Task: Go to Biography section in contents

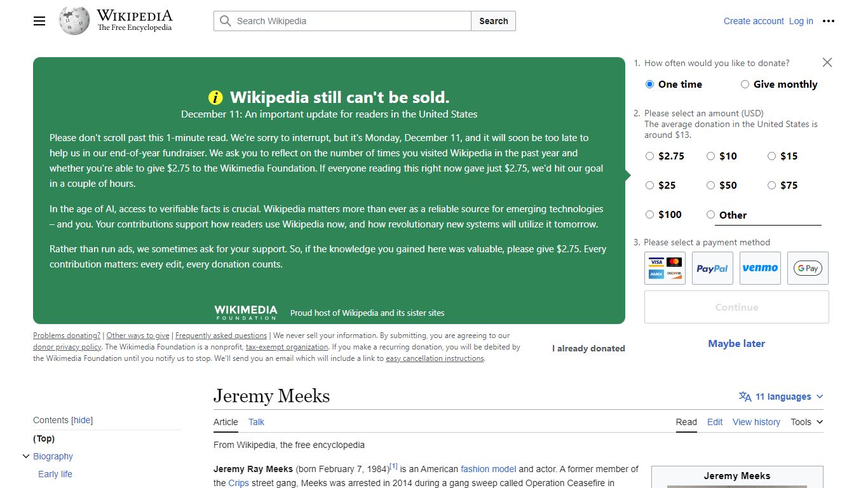Action: [53, 456]
